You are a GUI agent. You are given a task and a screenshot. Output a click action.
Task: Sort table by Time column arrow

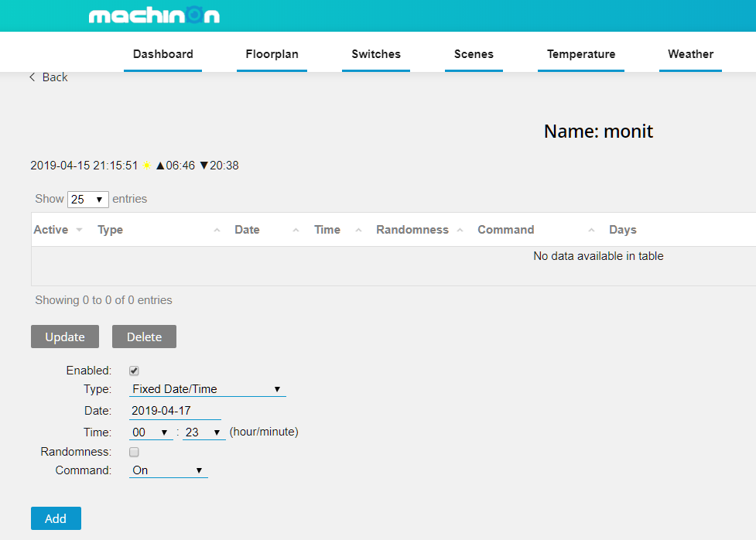[x=358, y=231]
